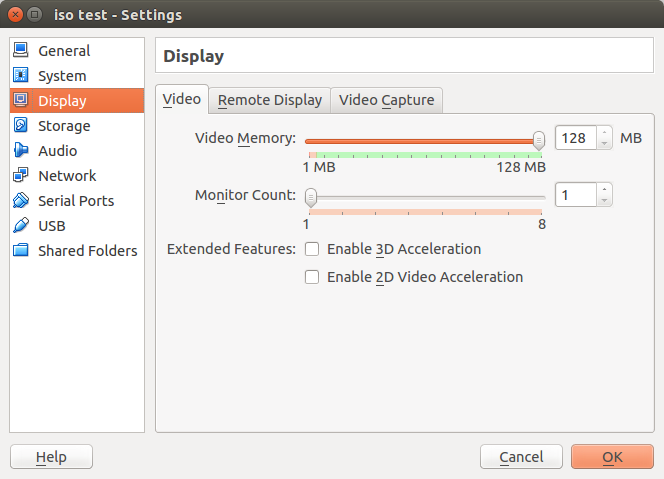664x479 pixels.
Task: Select the System chip icon
Action: click(21, 75)
